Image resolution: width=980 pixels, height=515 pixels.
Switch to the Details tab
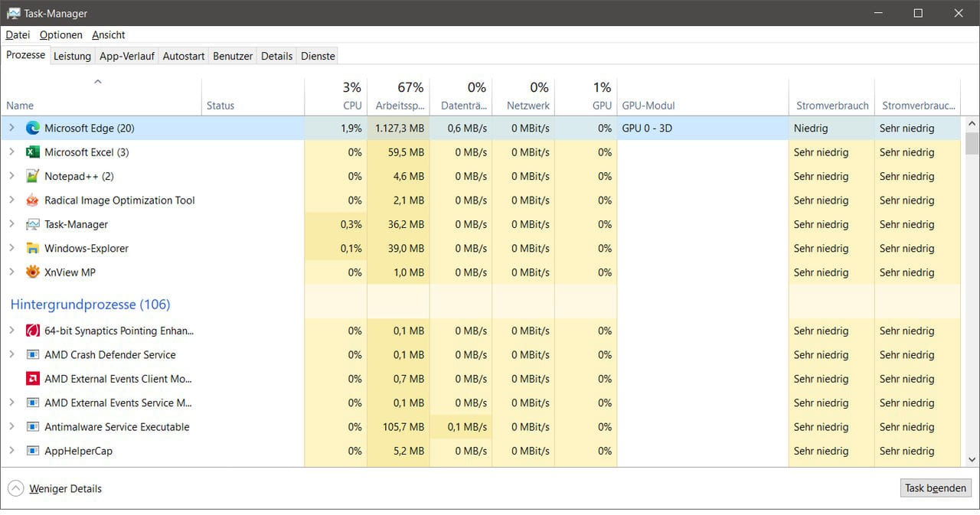[x=277, y=56]
